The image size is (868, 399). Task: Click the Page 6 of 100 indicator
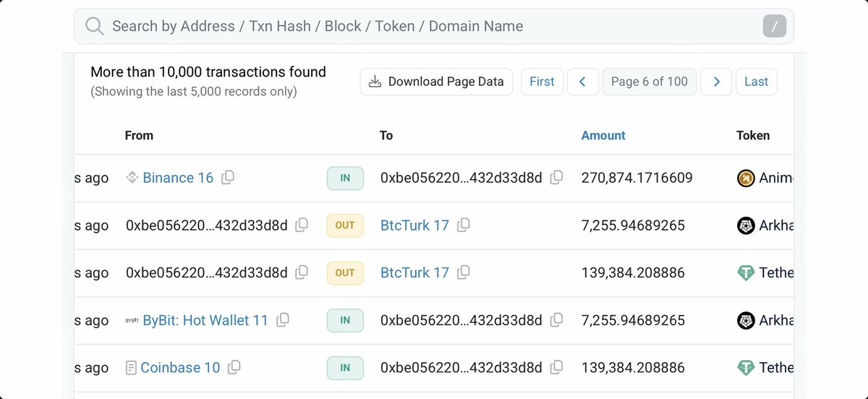coord(650,82)
